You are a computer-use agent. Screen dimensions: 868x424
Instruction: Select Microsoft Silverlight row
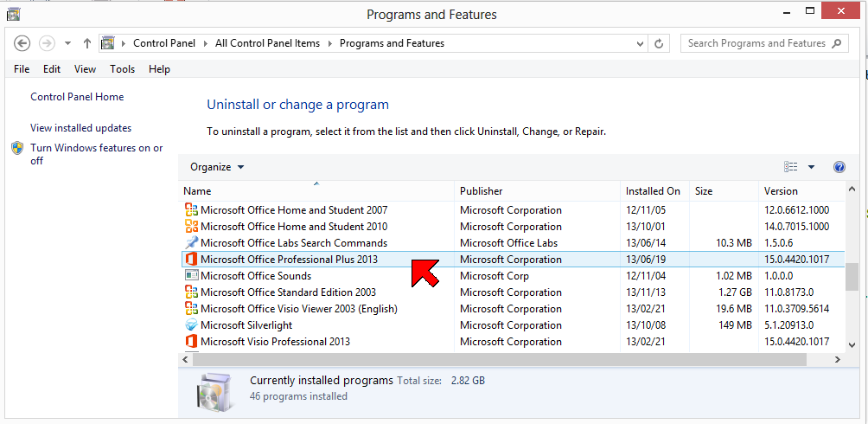tap(512, 325)
